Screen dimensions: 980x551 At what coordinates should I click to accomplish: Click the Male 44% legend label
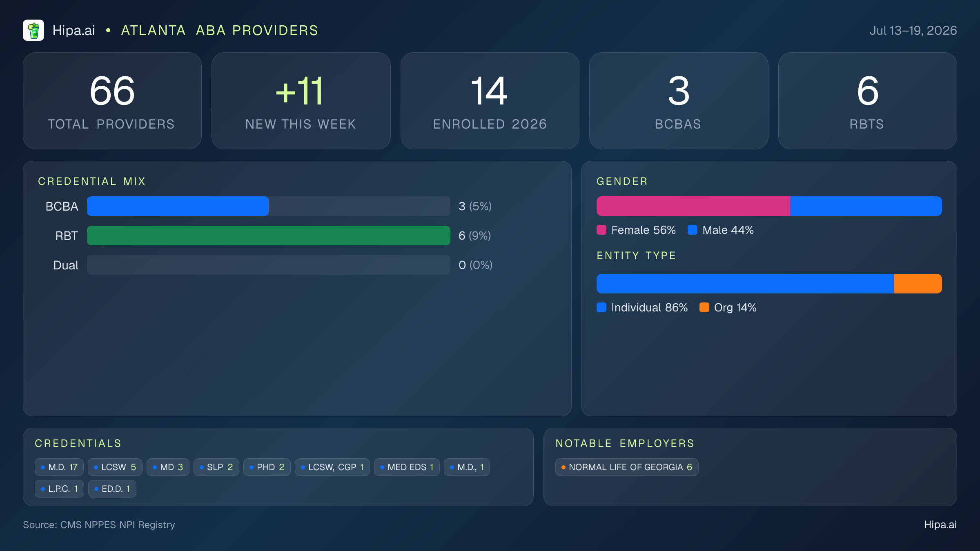click(728, 230)
